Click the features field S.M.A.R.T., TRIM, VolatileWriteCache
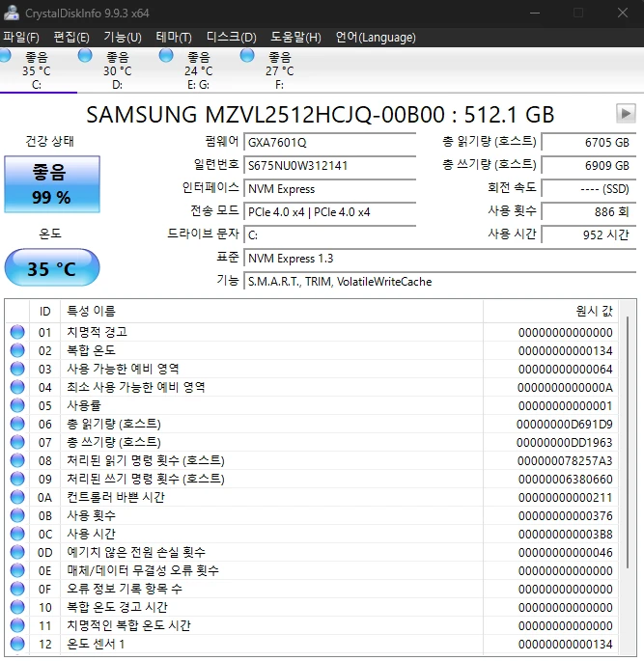The image size is (644, 661). 440,281
